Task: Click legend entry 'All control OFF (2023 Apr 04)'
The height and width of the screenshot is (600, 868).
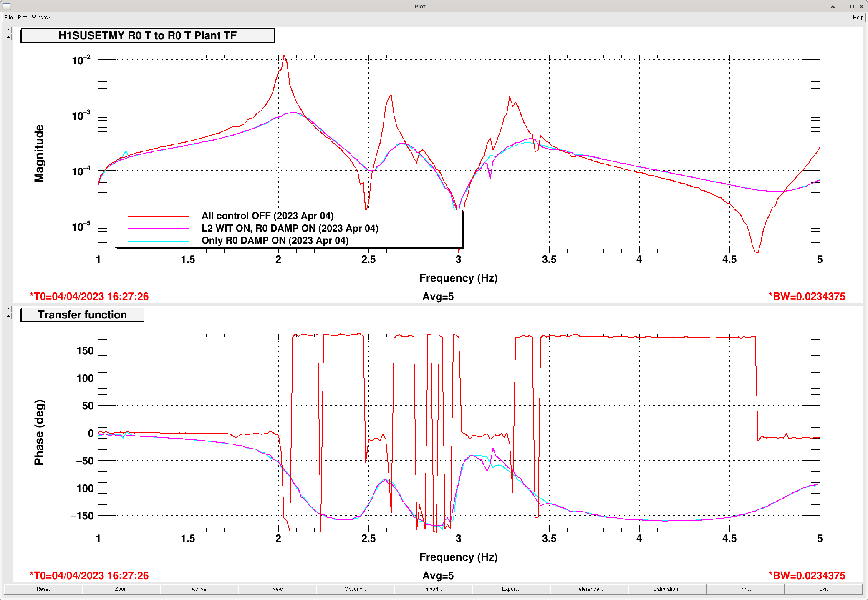Action: coord(267,216)
